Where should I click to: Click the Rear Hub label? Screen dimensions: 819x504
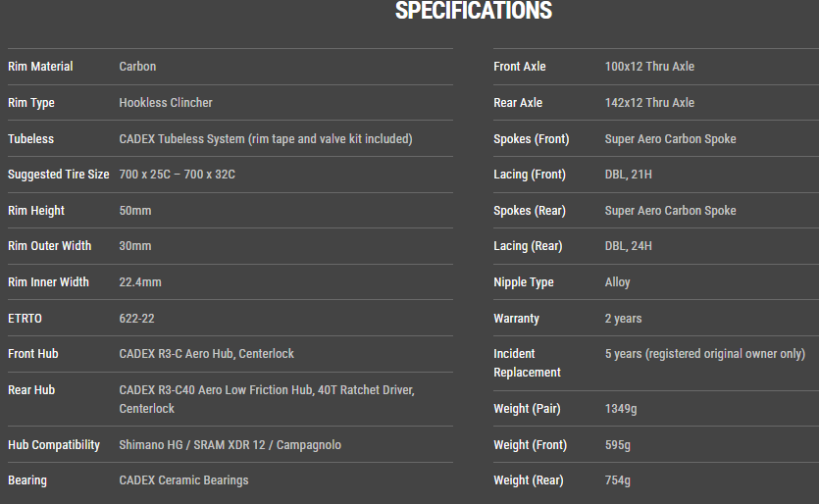pos(31,390)
